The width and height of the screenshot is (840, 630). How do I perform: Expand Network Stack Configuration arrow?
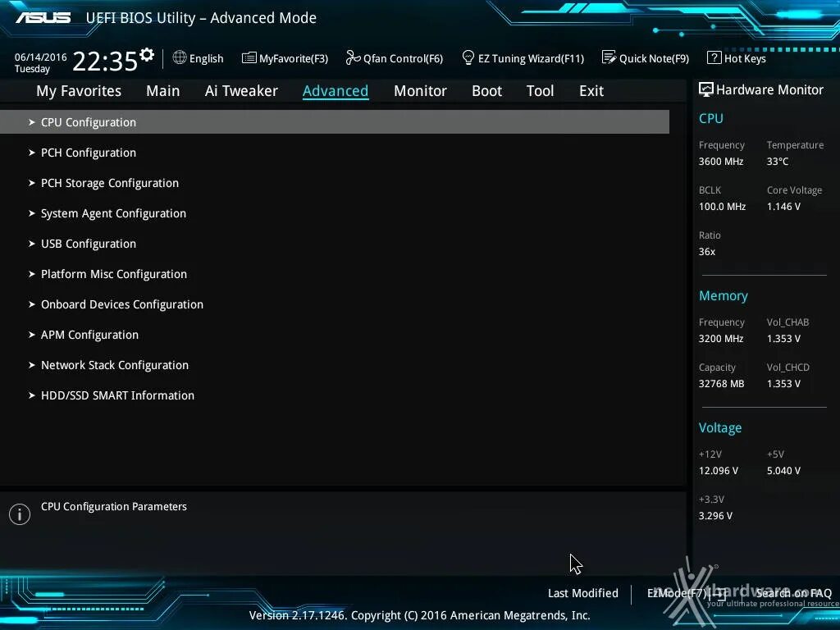click(x=32, y=365)
